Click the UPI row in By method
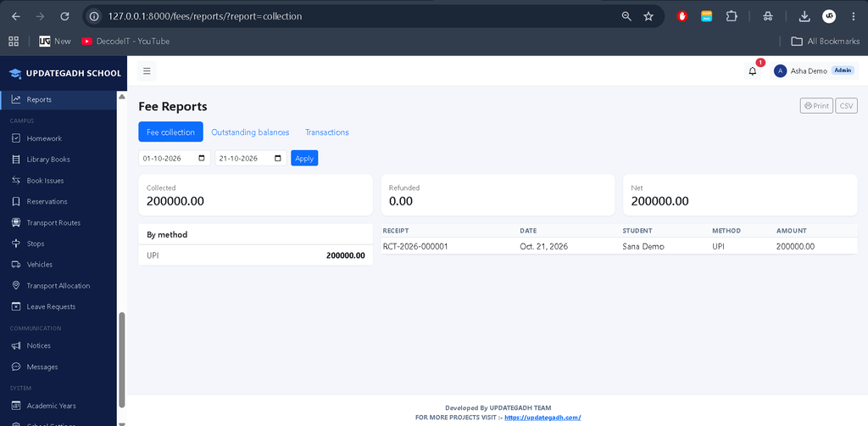 tap(256, 255)
